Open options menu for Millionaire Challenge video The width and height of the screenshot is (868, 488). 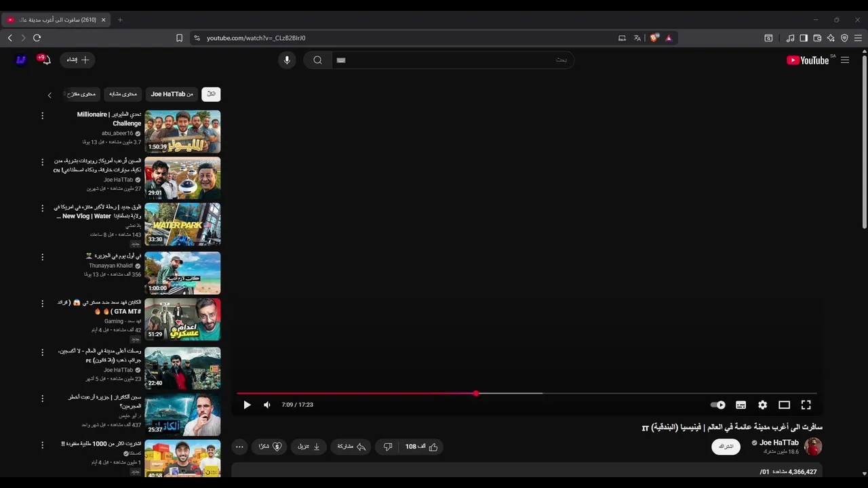[x=42, y=116]
